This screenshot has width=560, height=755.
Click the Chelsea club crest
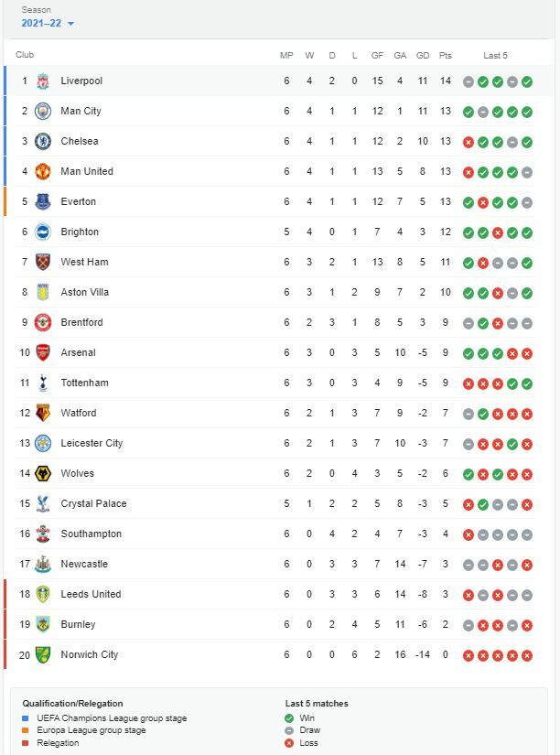(x=43, y=142)
